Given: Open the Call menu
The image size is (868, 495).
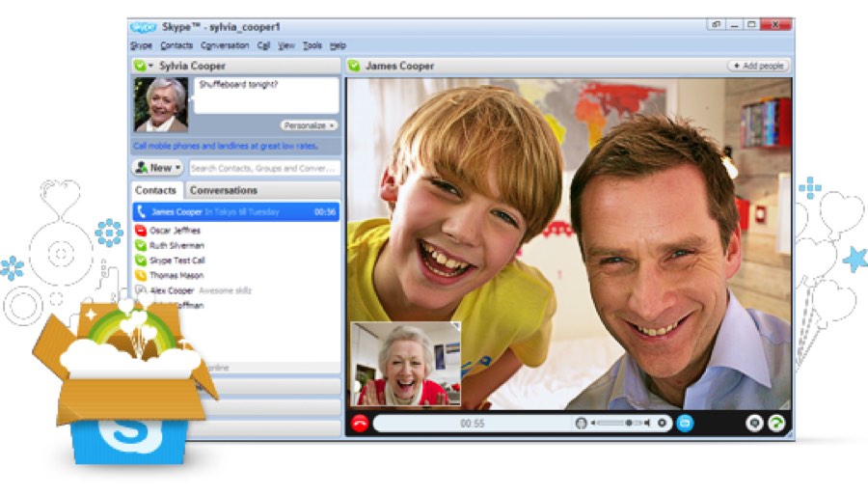Looking at the screenshot, I should (x=263, y=46).
